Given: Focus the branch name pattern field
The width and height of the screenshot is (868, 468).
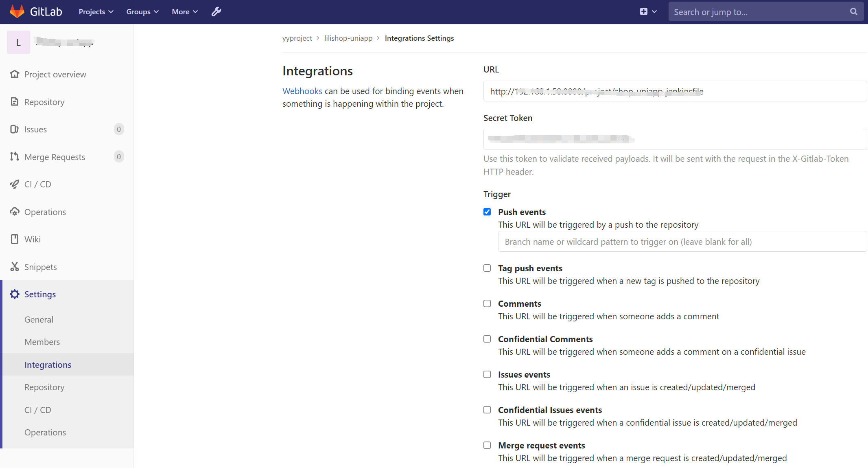Looking at the screenshot, I should click(x=682, y=242).
